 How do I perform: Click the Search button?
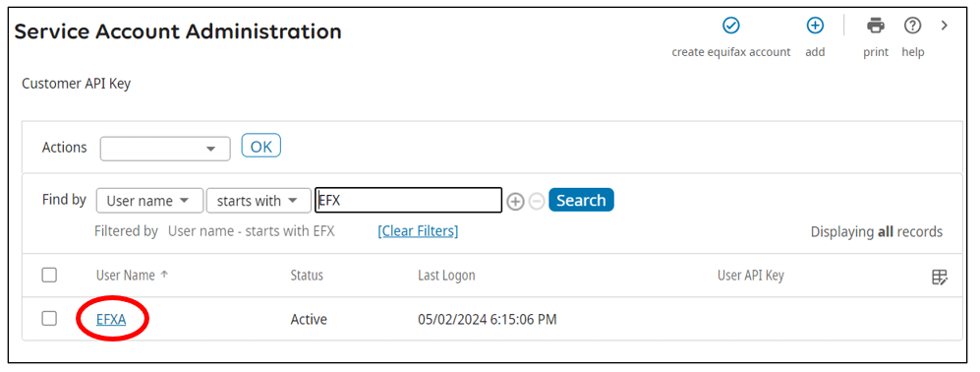click(581, 200)
